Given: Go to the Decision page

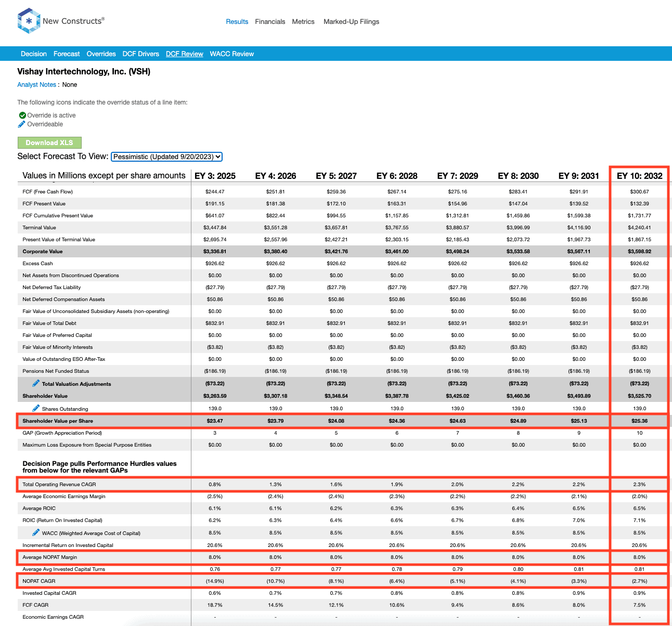Looking at the screenshot, I should 34,54.
